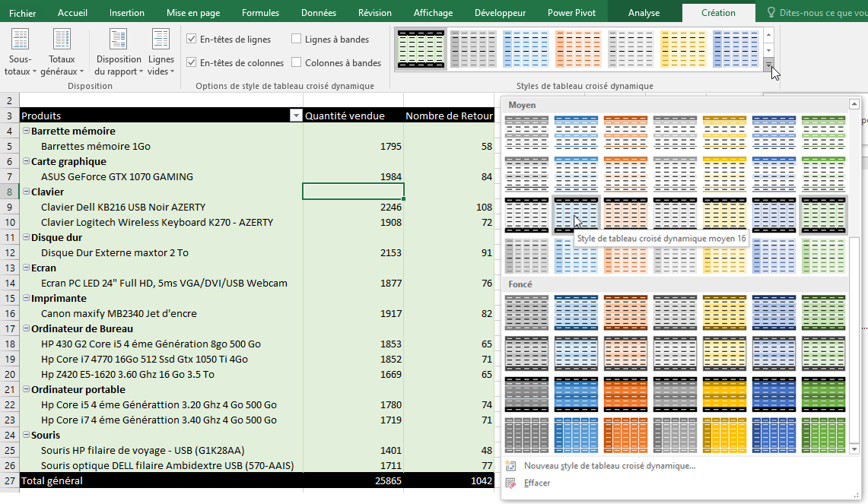
Task: Select the Canon maxify MB2340 row label
Action: click(x=119, y=313)
